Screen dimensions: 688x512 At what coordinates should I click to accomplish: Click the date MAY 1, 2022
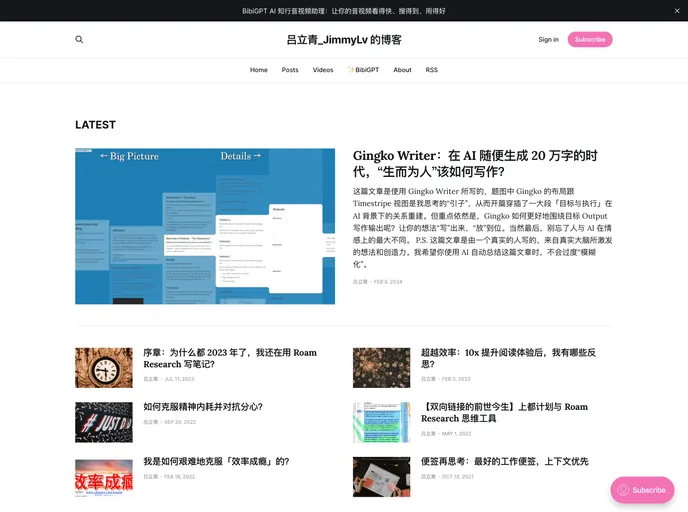(456, 433)
